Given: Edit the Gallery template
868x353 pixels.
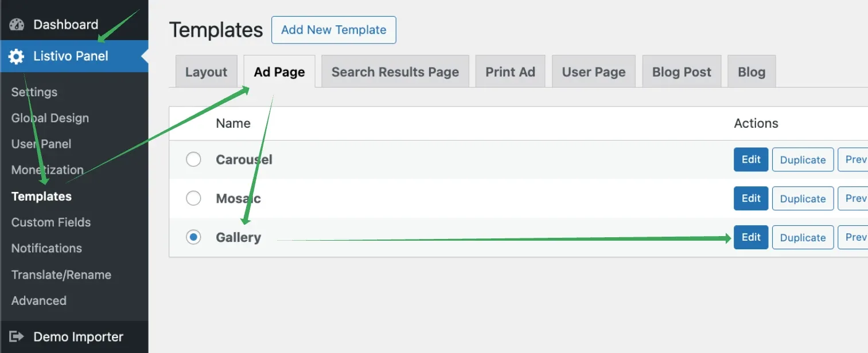Looking at the screenshot, I should [x=751, y=237].
